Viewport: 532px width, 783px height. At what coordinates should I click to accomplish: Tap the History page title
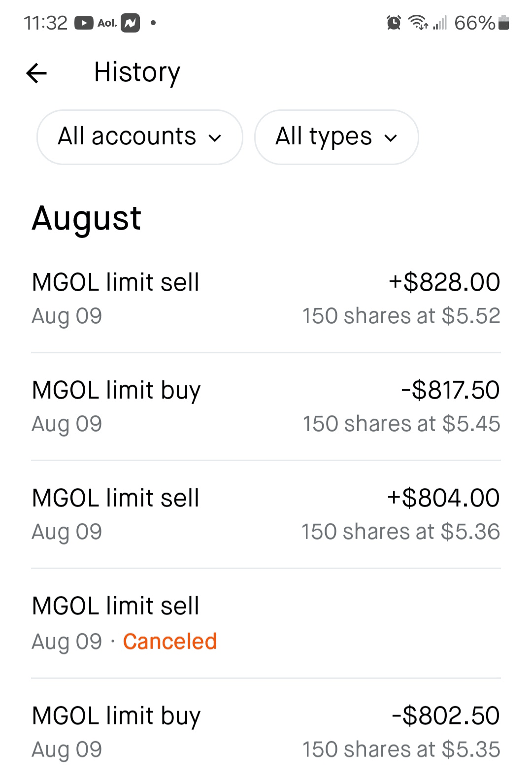[x=137, y=72]
